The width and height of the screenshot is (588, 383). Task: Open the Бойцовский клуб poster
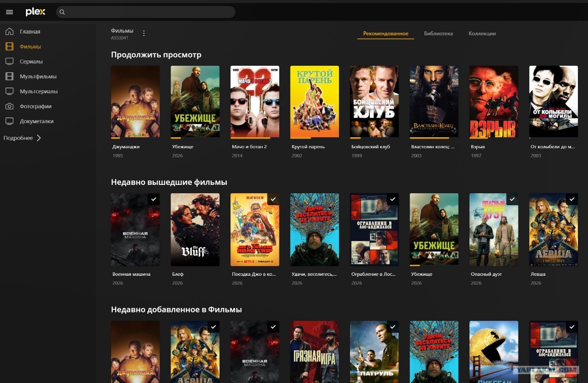[374, 101]
